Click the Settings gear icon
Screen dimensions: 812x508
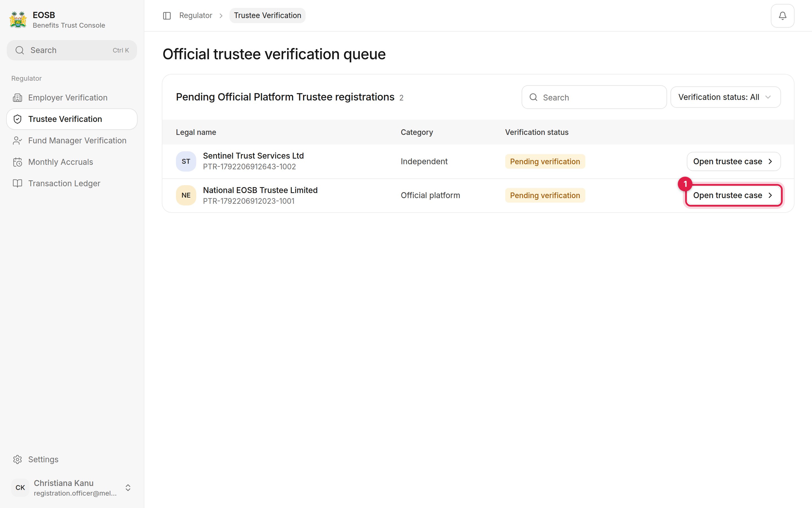[17, 459]
